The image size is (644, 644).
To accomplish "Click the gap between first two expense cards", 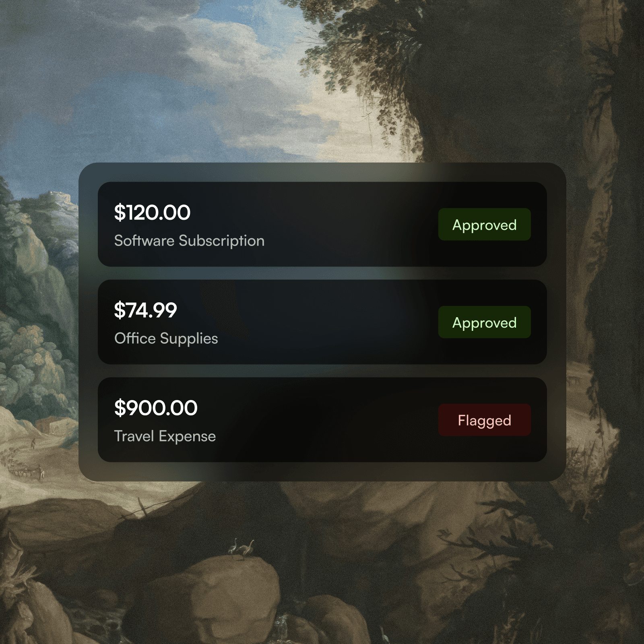I will 322,273.
